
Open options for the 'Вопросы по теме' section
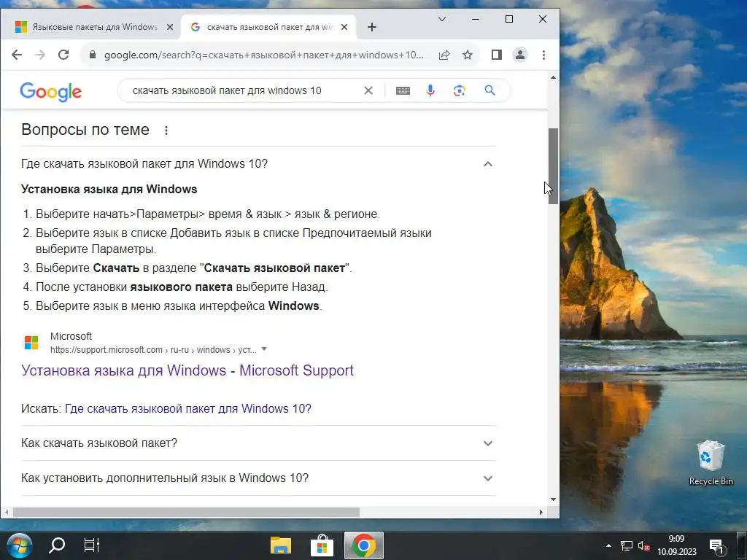[166, 130]
